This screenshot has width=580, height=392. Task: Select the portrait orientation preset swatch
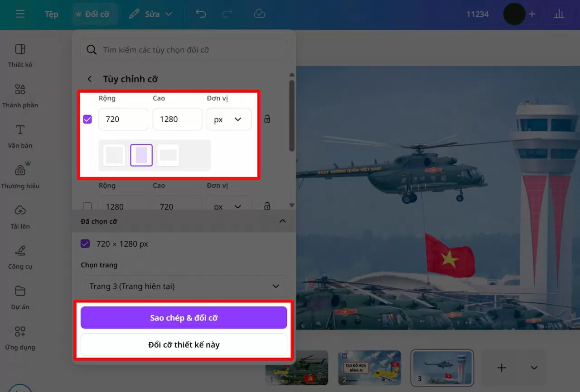click(141, 155)
